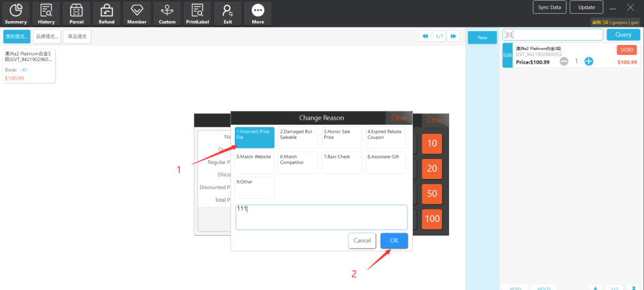Select reason '2.Damaged But Saleable'
The image size is (644, 290).
tap(299, 137)
